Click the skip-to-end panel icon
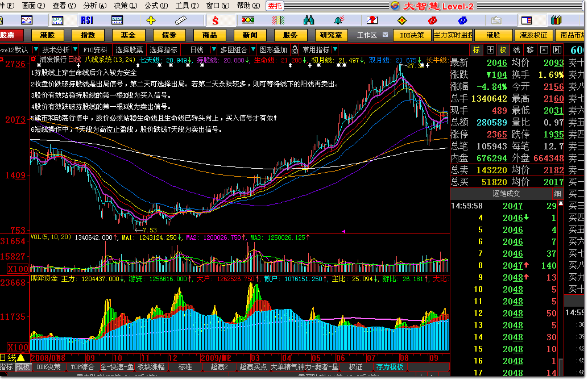The height and width of the screenshot is (380, 588). tap(558, 50)
